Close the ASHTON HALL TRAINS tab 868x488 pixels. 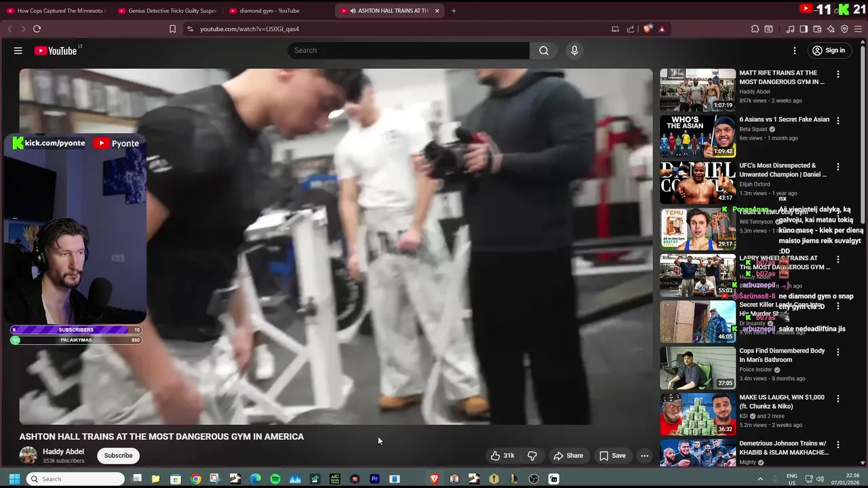[x=437, y=11]
